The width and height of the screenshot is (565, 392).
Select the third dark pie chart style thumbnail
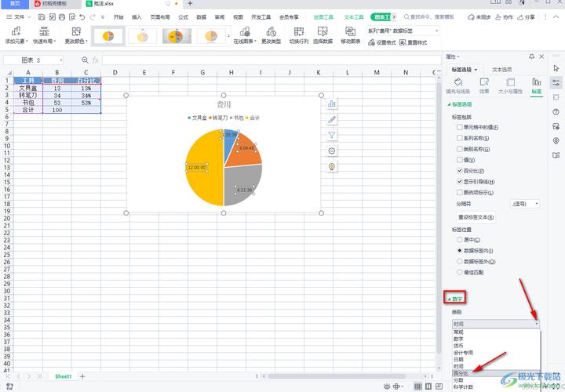[177, 36]
